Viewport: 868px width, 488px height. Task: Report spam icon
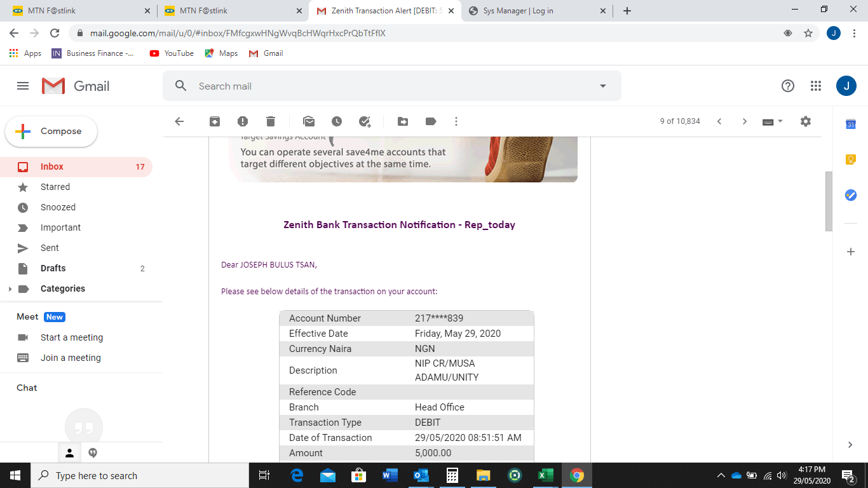[243, 121]
